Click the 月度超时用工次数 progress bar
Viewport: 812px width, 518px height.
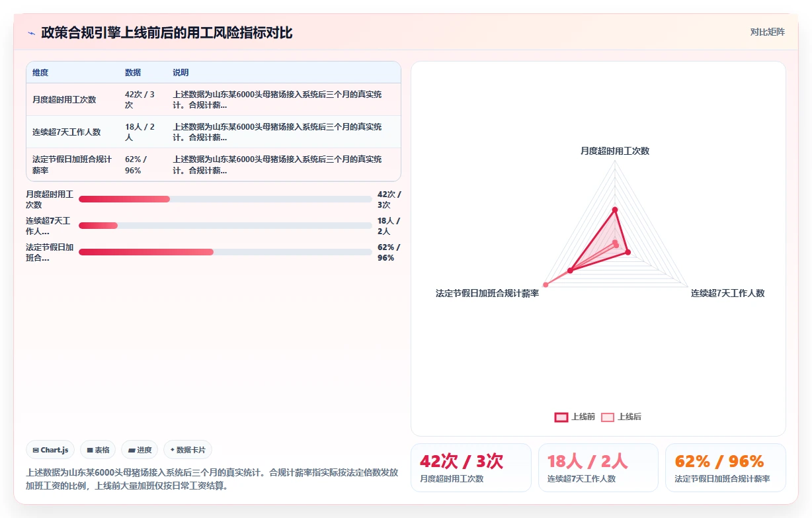[x=225, y=199]
